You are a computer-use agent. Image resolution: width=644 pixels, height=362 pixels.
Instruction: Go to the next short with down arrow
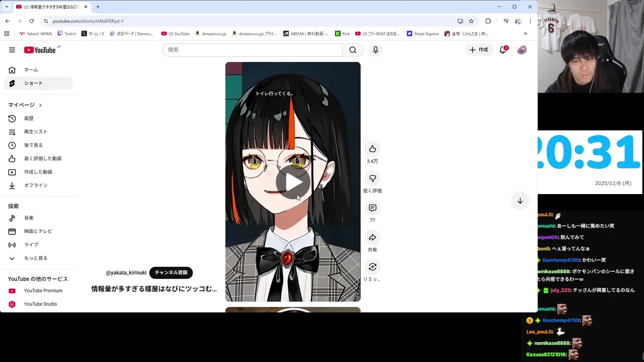pos(520,201)
